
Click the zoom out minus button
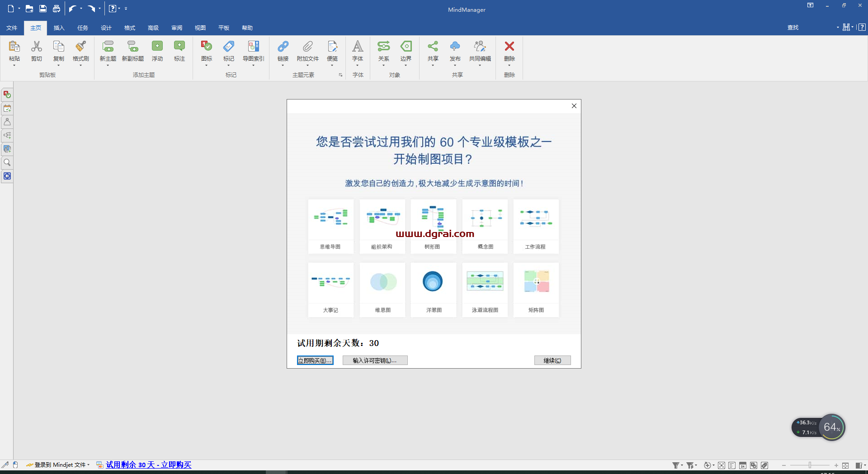point(784,465)
